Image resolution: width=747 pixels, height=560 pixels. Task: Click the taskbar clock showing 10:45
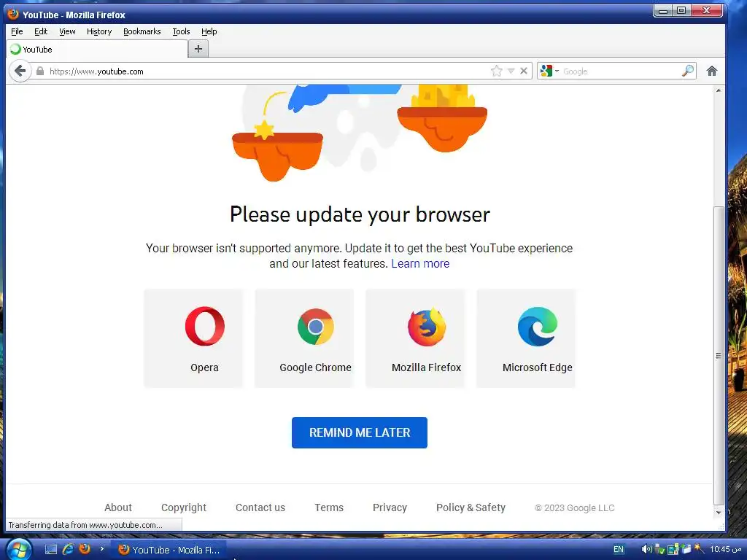(726, 550)
